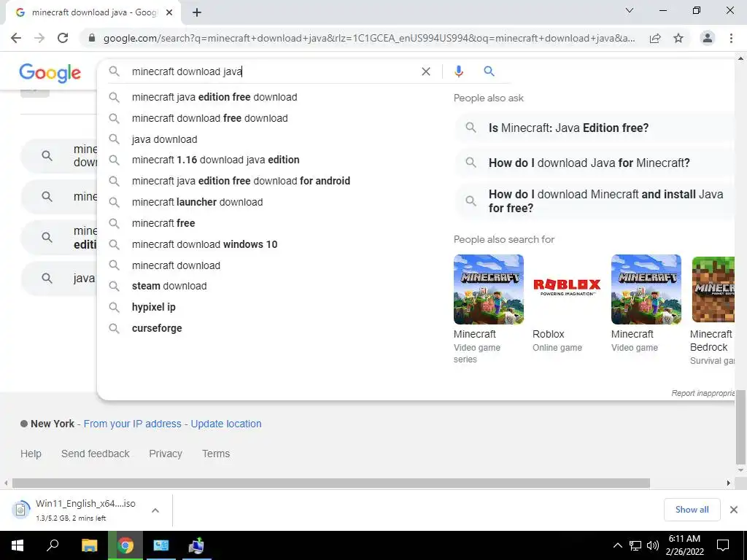Close the downloads bar
This screenshot has height=560, width=747.
(734, 510)
